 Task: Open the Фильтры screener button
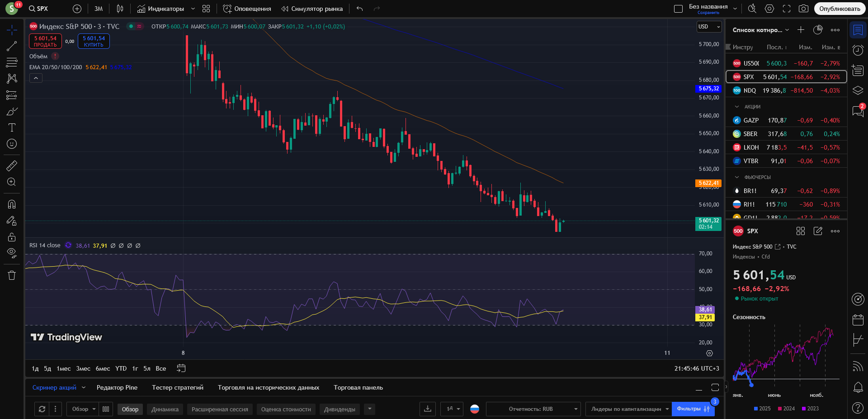[693, 409]
